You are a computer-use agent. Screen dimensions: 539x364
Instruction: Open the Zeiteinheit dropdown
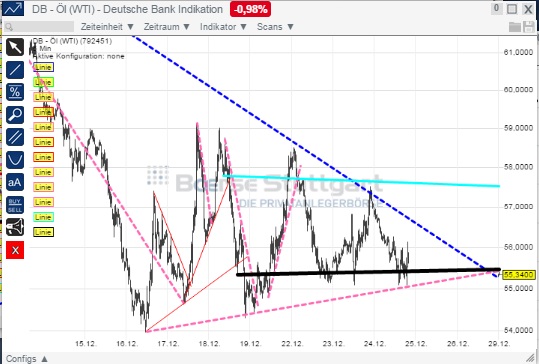(x=107, y=27)
